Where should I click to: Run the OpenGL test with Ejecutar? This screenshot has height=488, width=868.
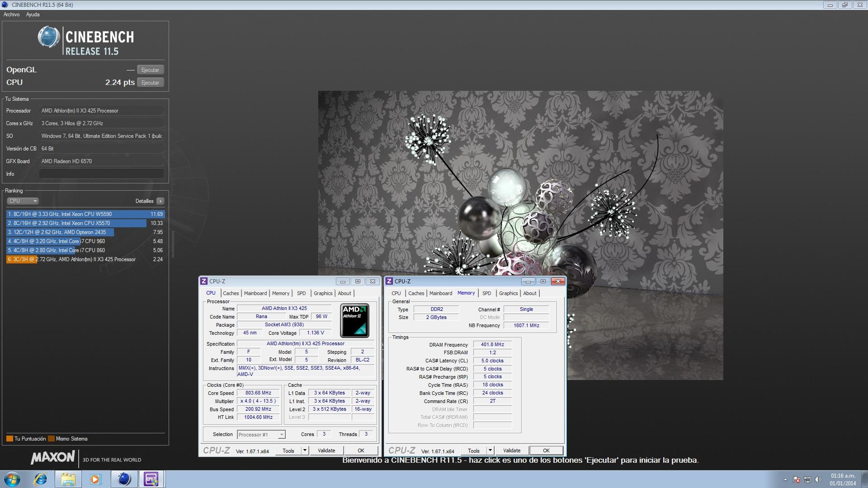coord(151,70)
